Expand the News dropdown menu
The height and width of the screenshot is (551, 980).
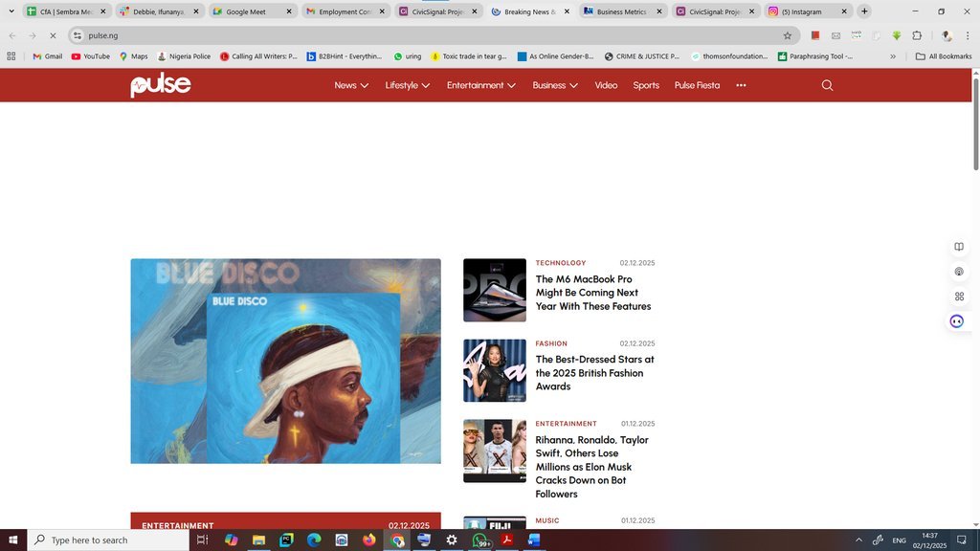click(x=351, y=85)
